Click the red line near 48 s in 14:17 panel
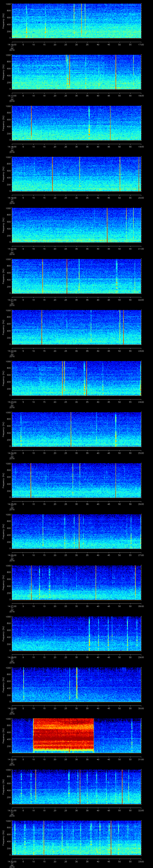 pos(116,72)
